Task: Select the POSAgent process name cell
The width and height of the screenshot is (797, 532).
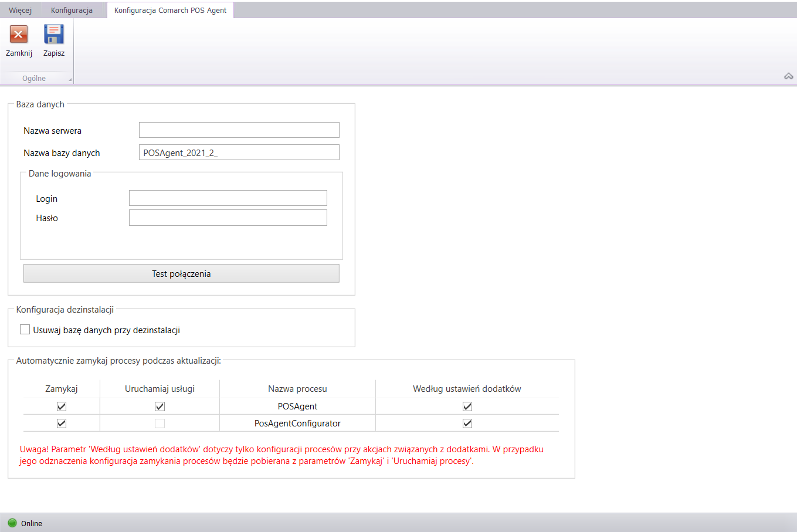Action: tap(297, 406)
